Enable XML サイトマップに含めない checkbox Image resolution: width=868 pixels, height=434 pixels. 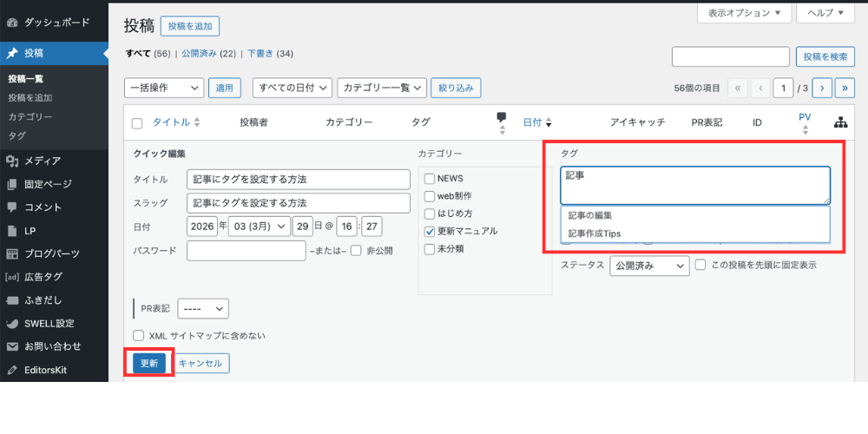138,335
